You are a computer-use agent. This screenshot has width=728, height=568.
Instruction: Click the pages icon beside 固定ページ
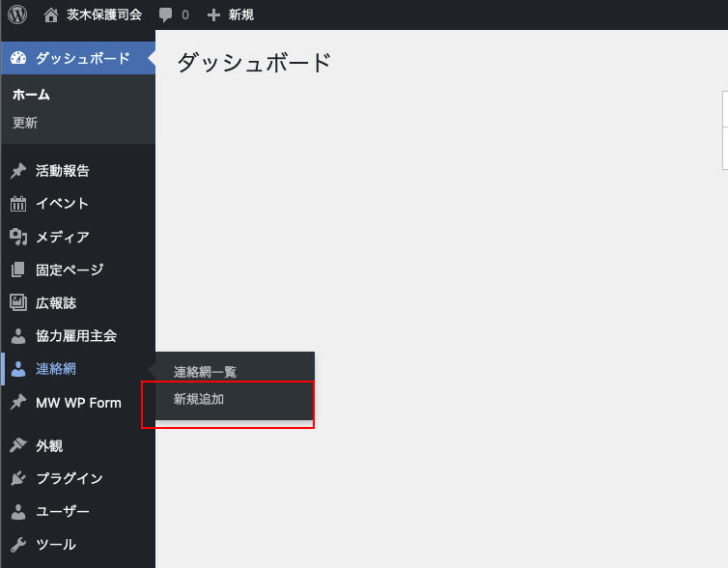(x=18, y=270)
